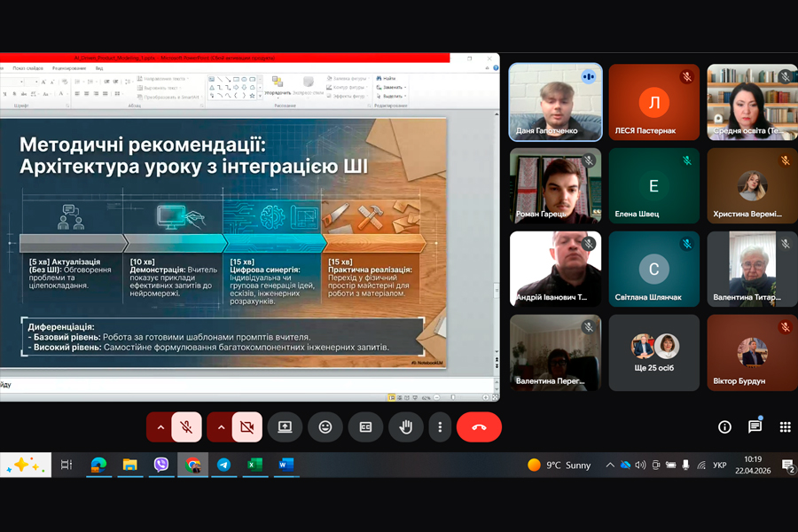Turn on the camera in the call
Image resolution: width=798 pixels, height=532 pixels.
click(246, 427)
